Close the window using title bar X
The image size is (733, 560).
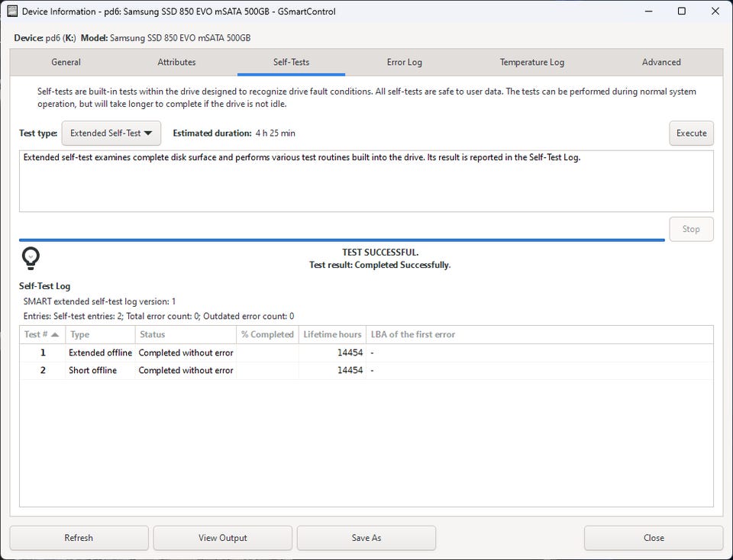tap(715, 11)
